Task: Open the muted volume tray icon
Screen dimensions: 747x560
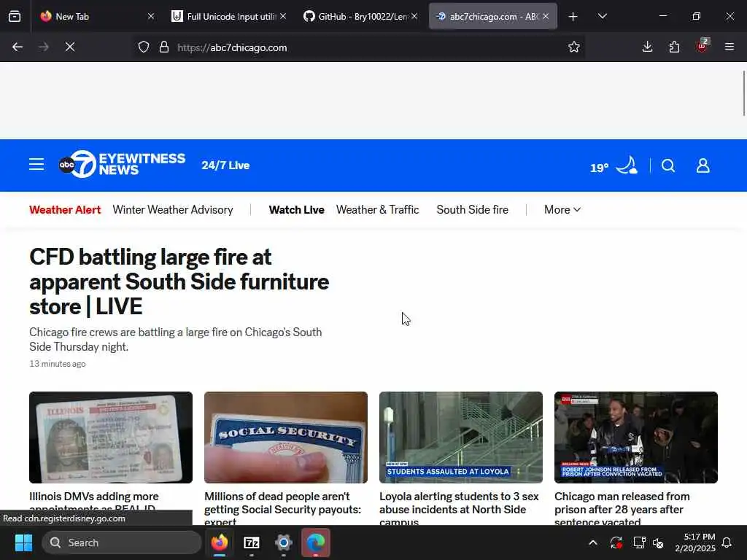Action: [658, 542]
